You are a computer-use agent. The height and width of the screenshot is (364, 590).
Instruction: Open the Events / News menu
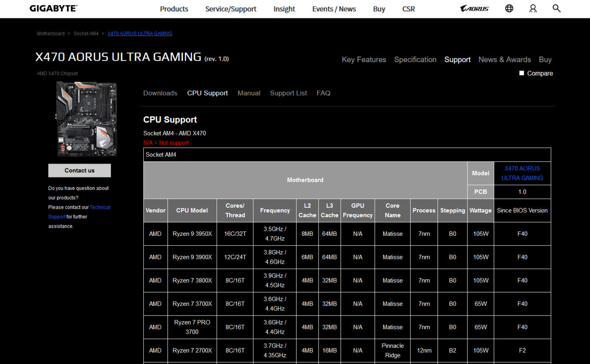point(334,9)
